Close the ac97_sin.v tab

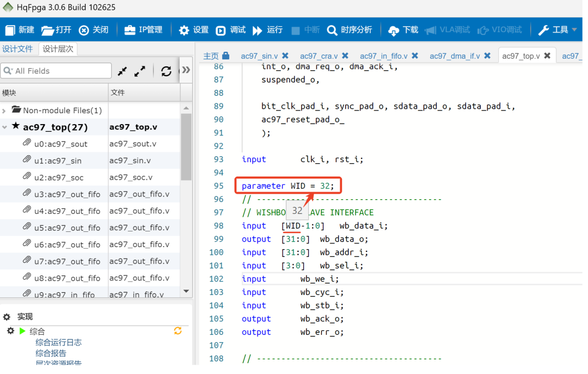(285, 56)
